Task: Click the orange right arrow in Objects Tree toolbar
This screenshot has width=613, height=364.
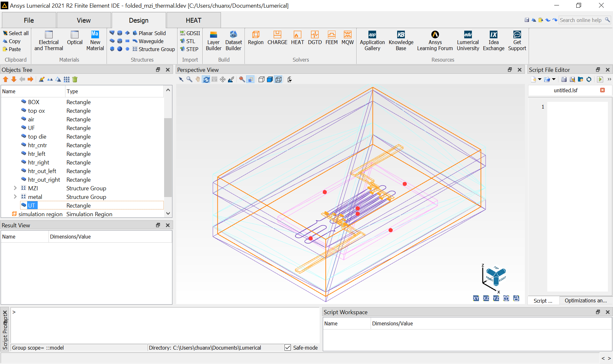Action: click(31, 80)
